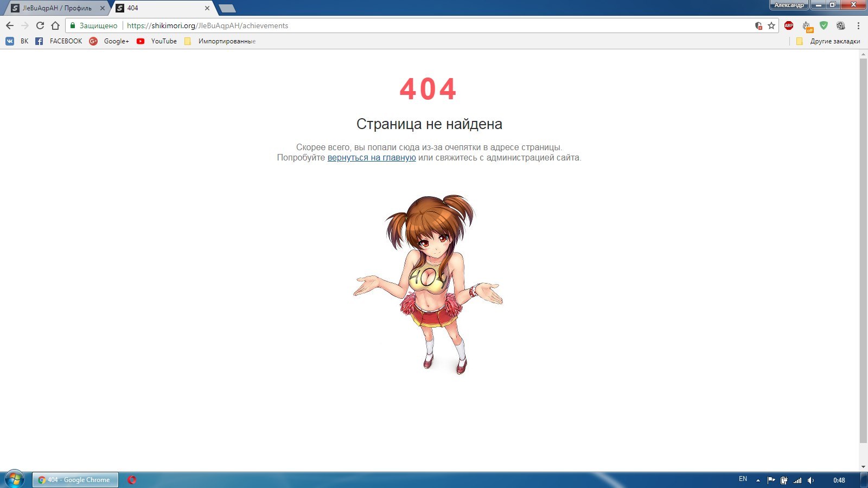
Task: Switch to the 'JleBuAqpAH / Профиль' tab
Action: [56, 8]
